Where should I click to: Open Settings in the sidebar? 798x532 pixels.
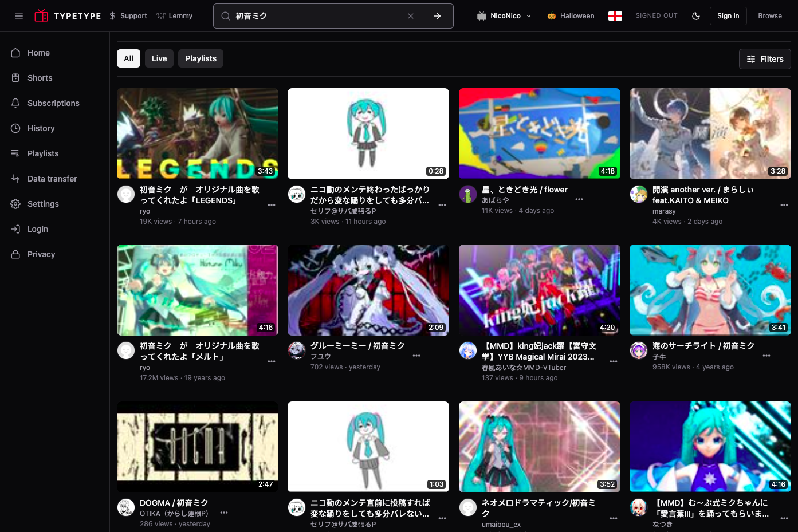tap(54, 204)
